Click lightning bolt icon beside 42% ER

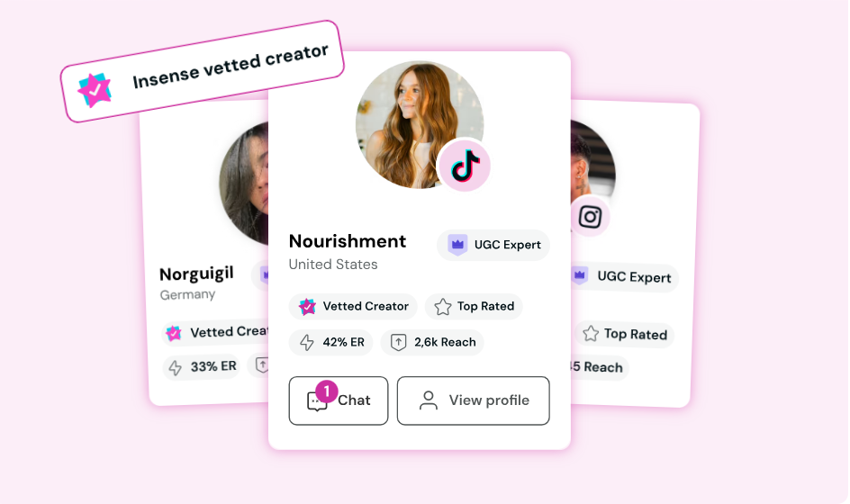(x=307, y=343)
